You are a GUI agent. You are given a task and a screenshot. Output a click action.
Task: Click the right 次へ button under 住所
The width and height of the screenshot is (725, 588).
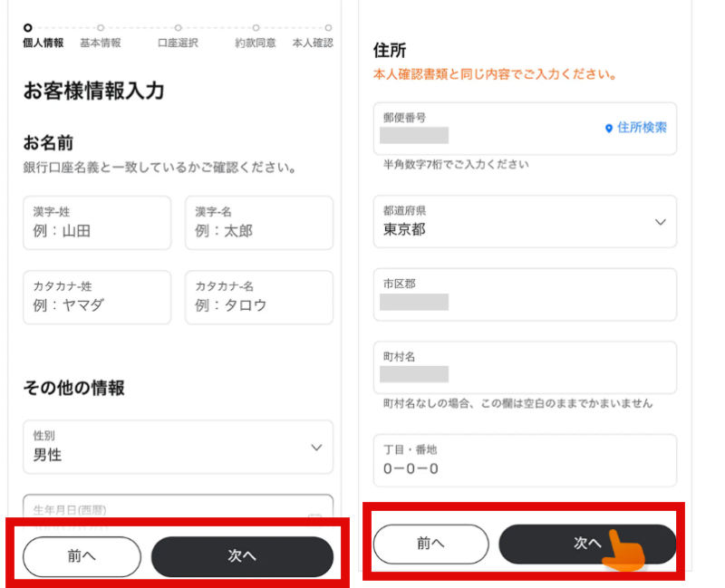pyautogui.click(x=587, y=544)
